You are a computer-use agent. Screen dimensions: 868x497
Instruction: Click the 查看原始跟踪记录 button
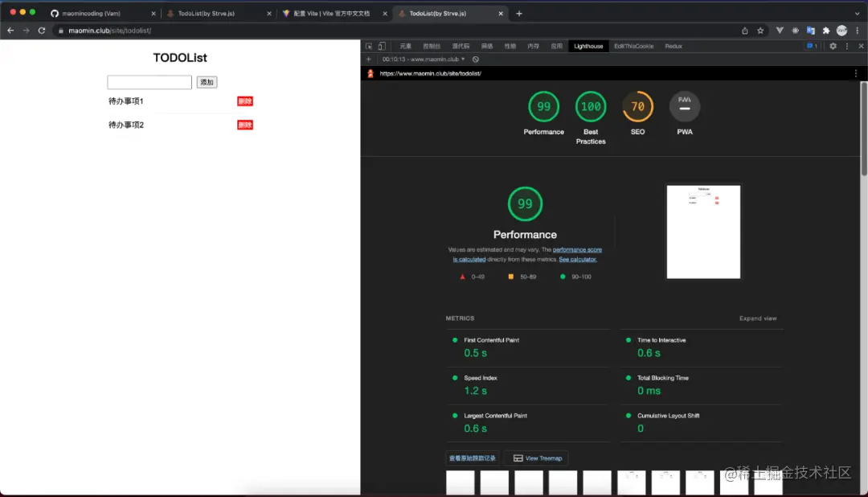473,458
